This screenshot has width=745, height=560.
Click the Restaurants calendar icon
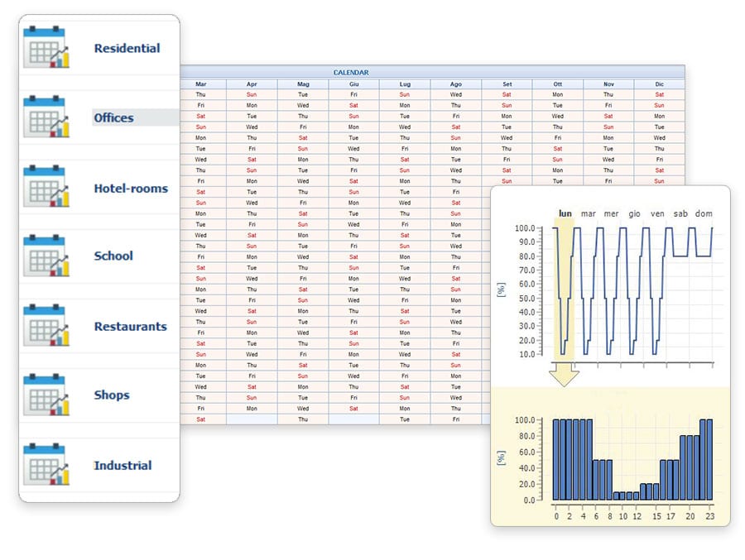coord(47,325)
